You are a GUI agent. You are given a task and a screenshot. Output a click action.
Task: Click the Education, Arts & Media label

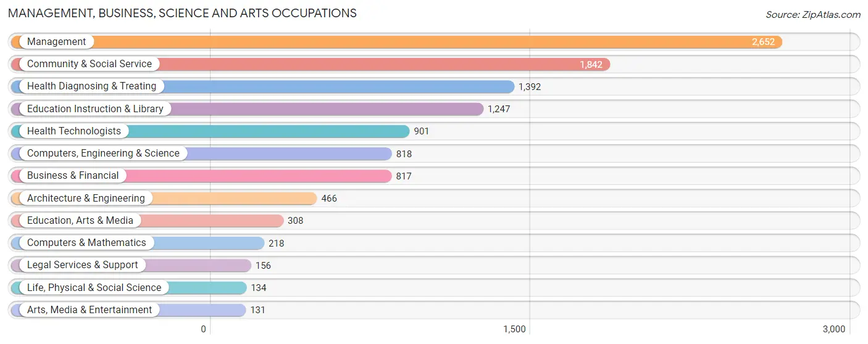click(x=80, y=221)
